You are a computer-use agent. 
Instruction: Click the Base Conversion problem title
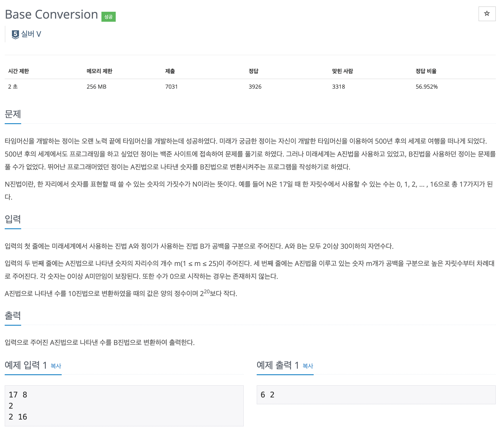pyautogui.click(x=51, y=14)
